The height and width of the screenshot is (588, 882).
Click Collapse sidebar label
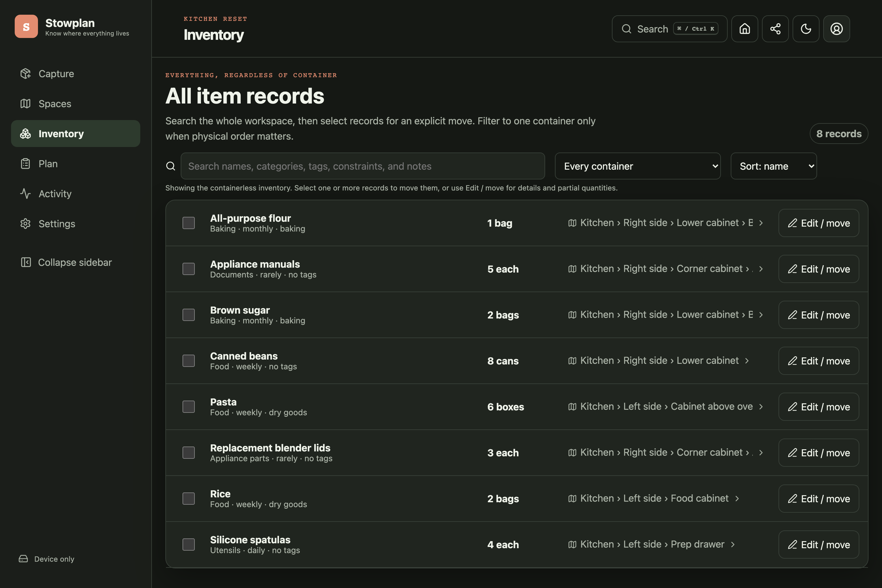75,262
